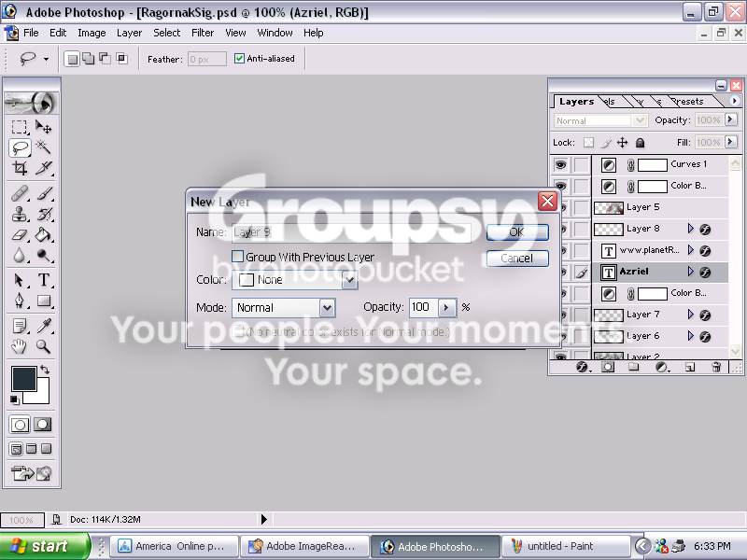747x560 pixels.
Task: Toggle the Anti-aliased checkbox
Action: point(239,59)
